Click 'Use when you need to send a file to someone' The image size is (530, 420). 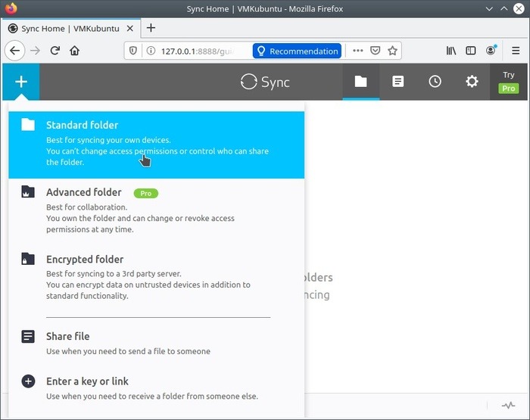pos(128,351)
